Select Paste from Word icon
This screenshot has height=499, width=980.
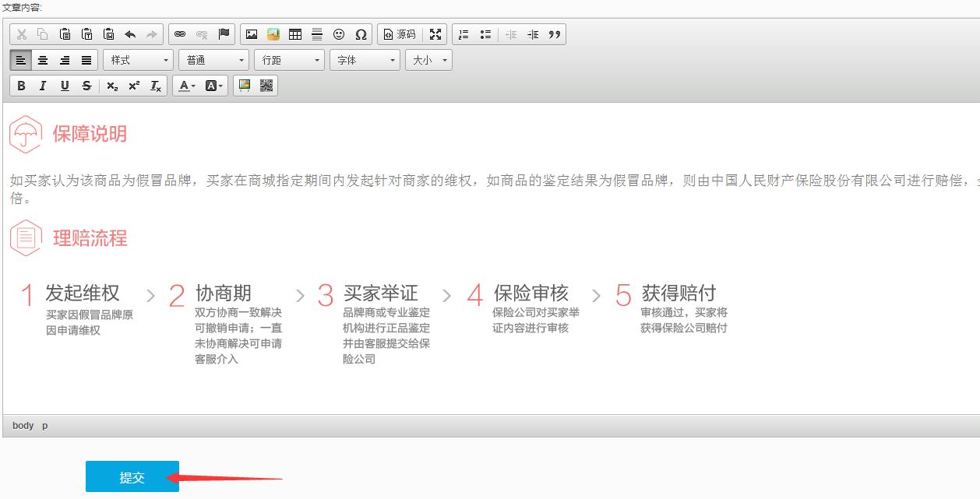[x=109, y=34]
